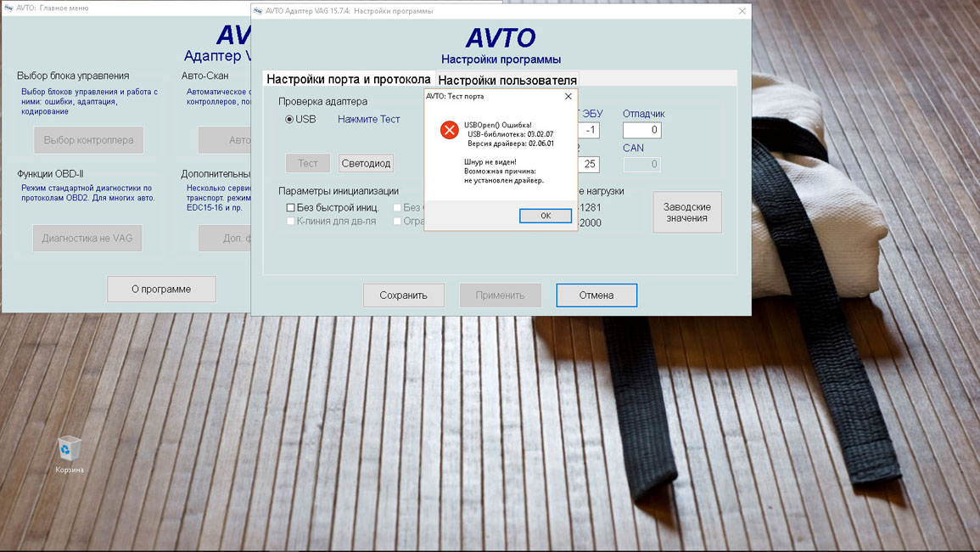Click the Светодиод button
980x552 pixels.
[x=366, y=163]
